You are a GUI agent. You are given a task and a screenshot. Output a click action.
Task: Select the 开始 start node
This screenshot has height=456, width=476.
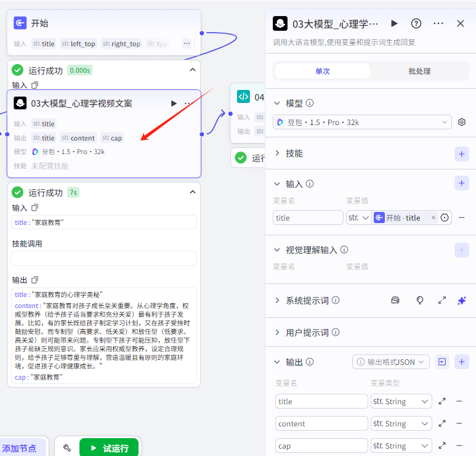click(104, 32)
